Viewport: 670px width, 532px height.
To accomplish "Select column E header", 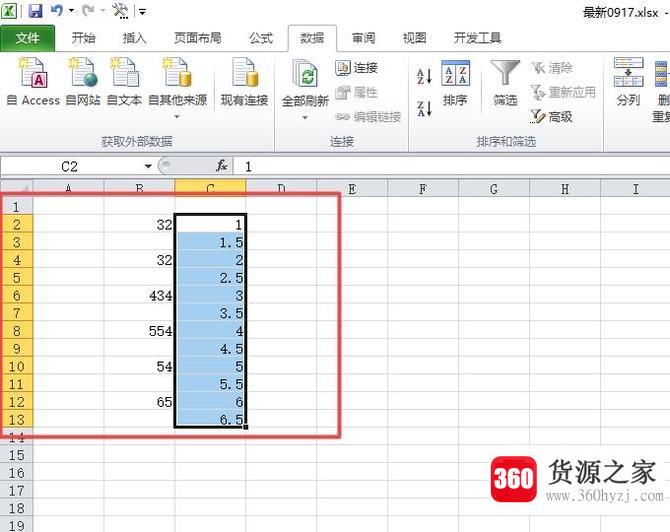I will [352, 188].
